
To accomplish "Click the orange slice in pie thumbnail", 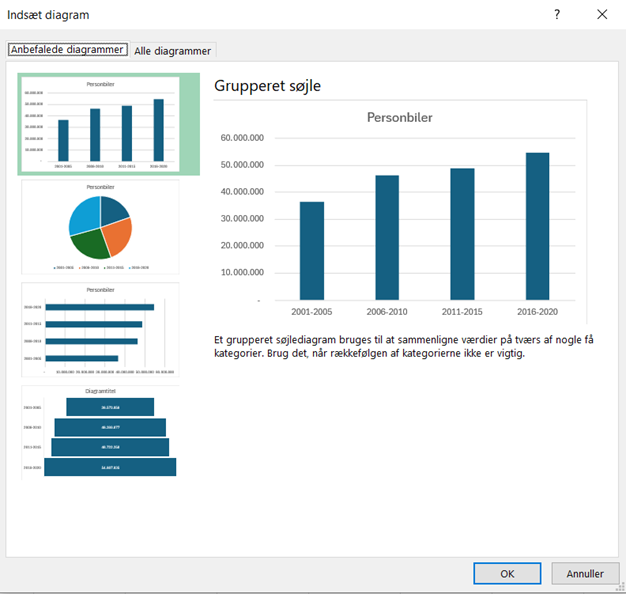I will [115, 234].
